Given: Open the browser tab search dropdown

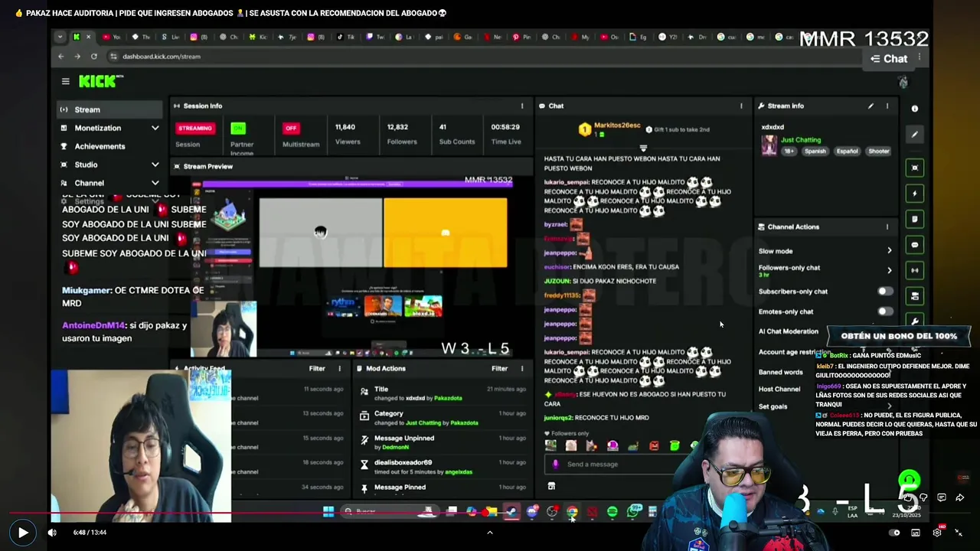Looking at the screenshot, I should pyautogui.click(x=60, y=37).
